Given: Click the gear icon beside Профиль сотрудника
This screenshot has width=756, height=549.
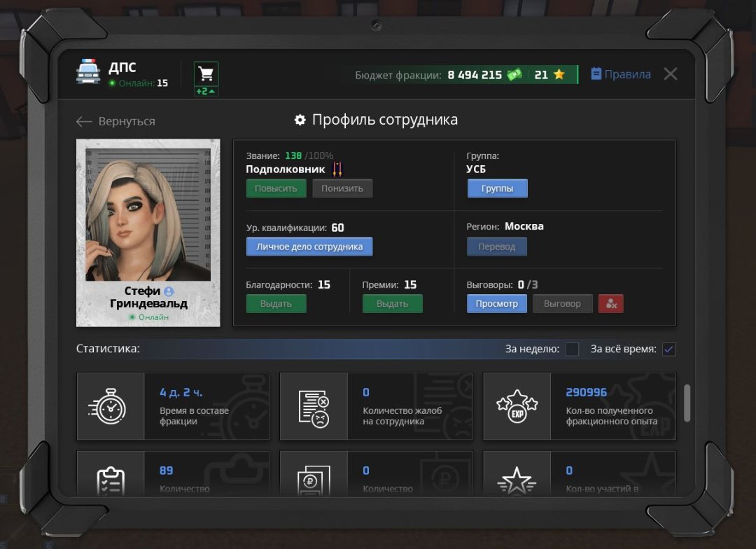Looking at the screenshot, I should [x=300, y=120].
